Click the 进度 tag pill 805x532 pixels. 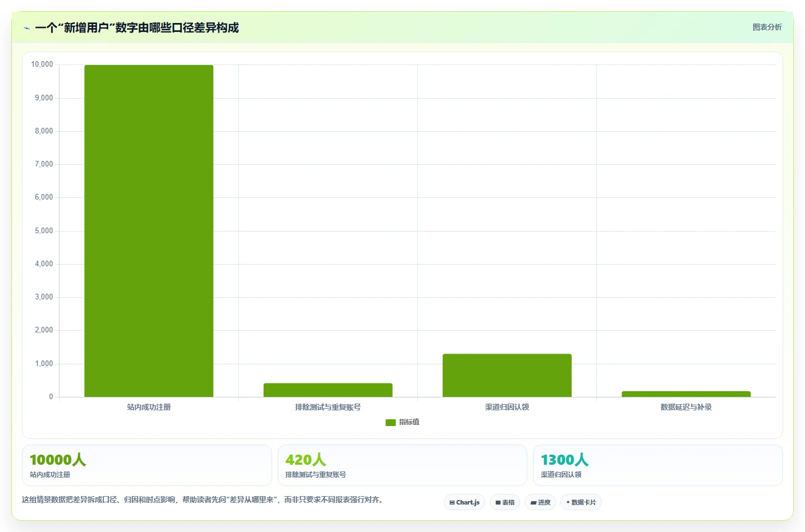pos(540,502)
